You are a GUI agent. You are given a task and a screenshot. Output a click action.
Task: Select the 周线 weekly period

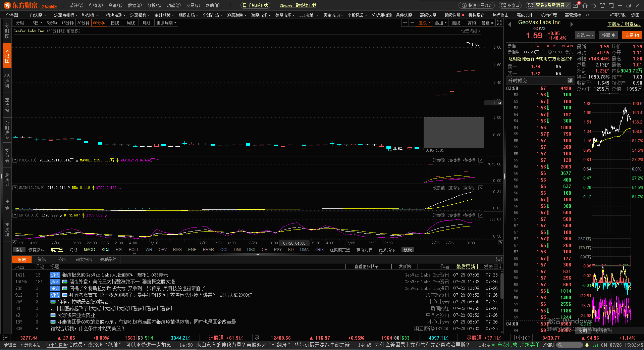click(x=131, y=23)
